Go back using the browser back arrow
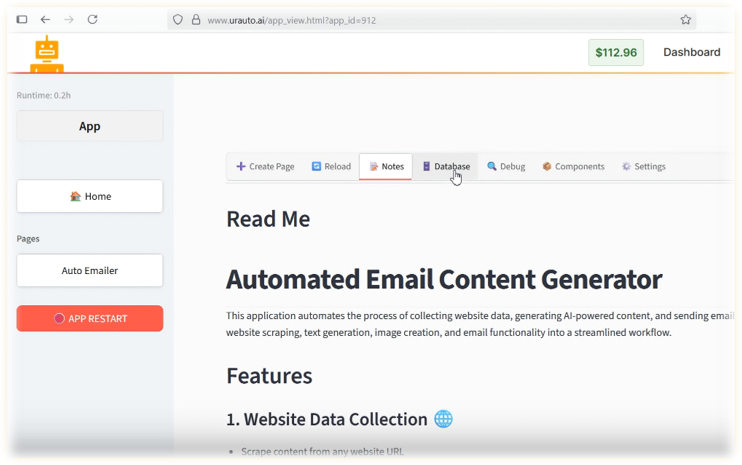Screen dimensions: 742x465 tap(45, 19)
